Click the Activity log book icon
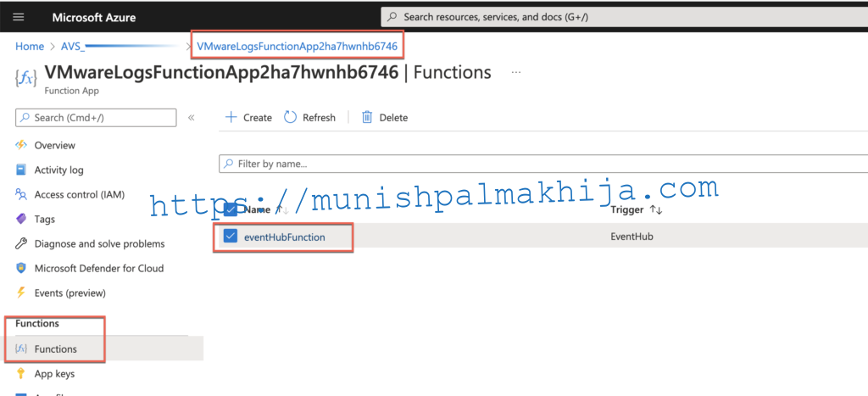 (21, 170)
